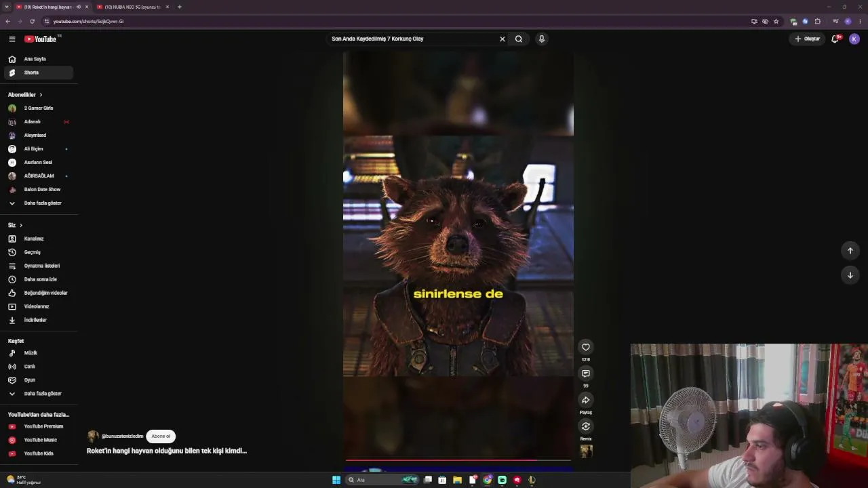Go to next Short with down arrow
Screen dimensions: 868x488
[x=850, y=275]
